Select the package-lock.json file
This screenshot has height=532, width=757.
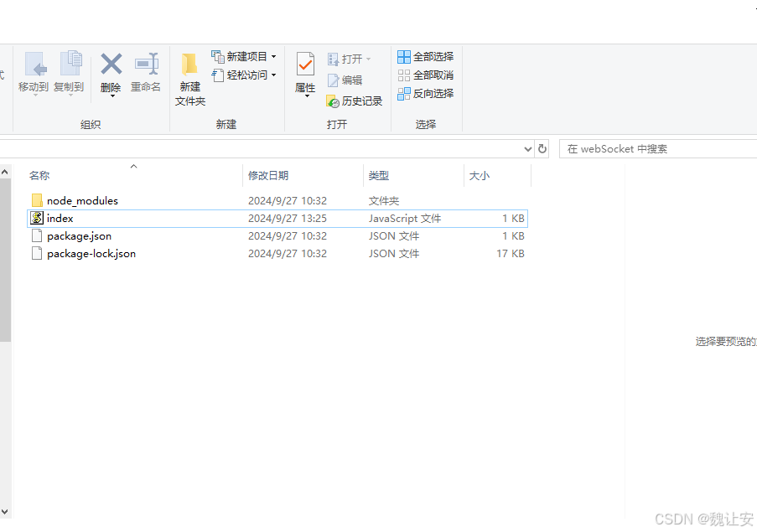pyautogui.click(x=91, y=253)
